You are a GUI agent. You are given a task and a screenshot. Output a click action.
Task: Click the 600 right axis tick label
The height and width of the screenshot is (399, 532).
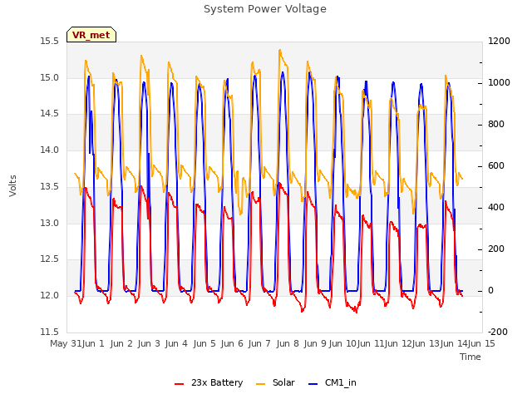coord(496,166)
